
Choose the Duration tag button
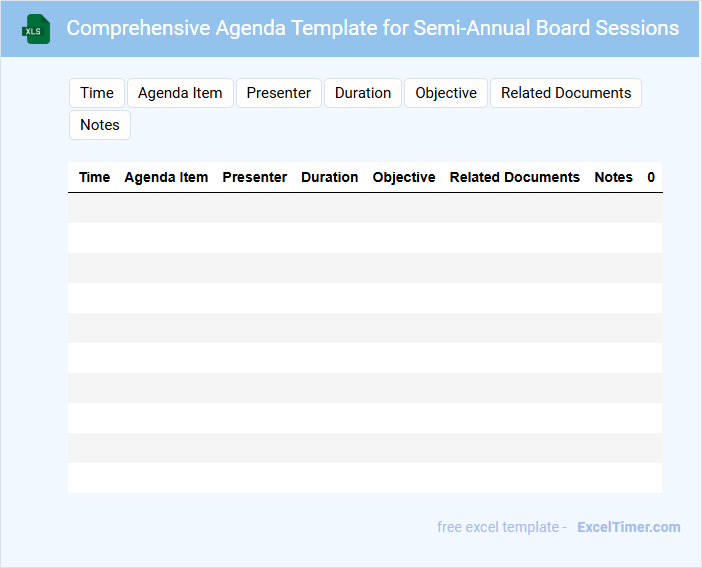coord(363,93)
